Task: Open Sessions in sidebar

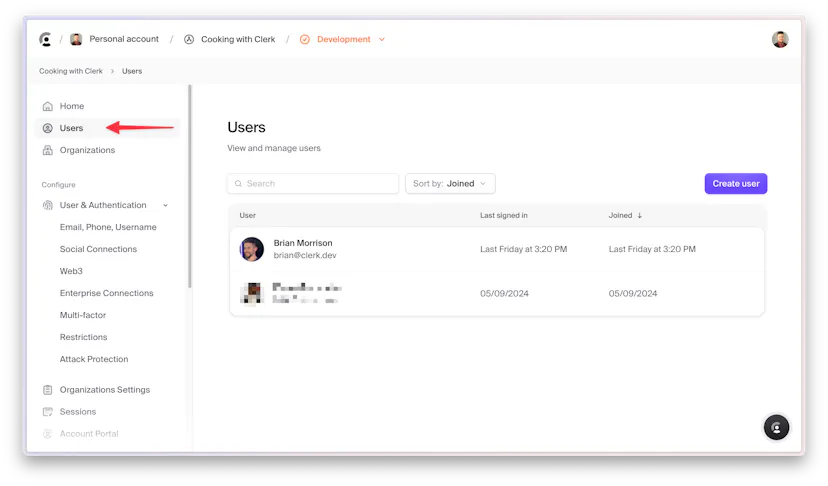Action: click(78, 412)
